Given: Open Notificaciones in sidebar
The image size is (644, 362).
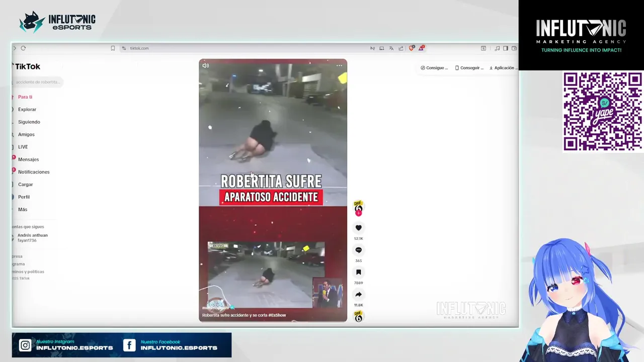Looking at the screenshot, I should [34, 172].
